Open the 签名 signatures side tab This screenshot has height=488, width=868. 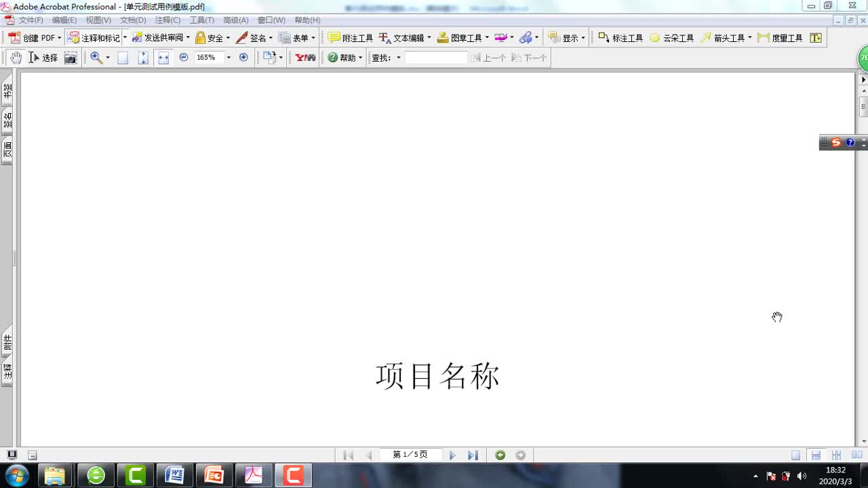(x=7, y=121)
